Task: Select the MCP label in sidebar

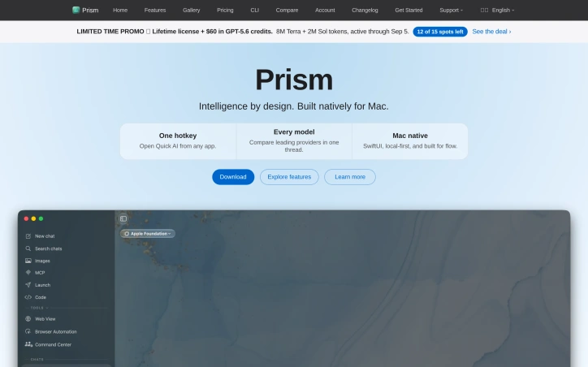Action: [40, 273]
